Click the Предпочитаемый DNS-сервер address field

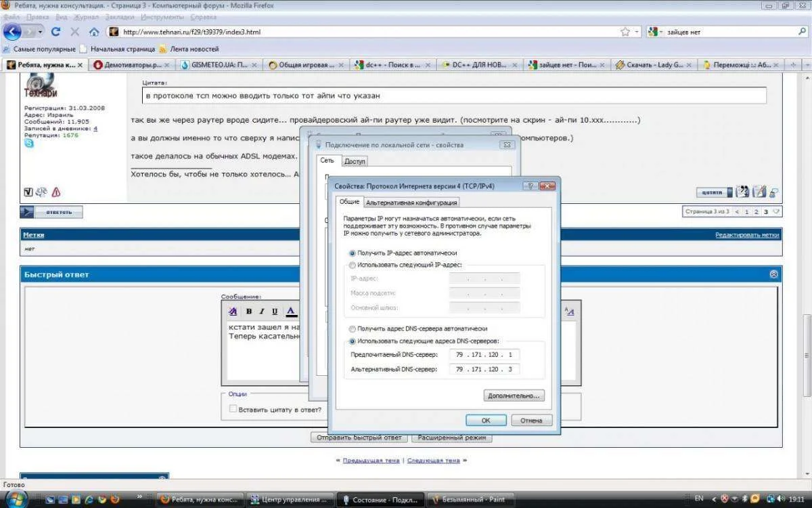(484, 355)
